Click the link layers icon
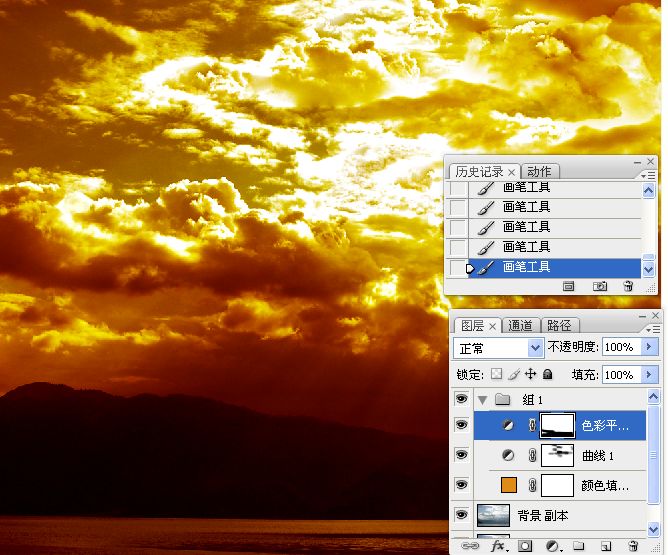This screenshot has width=668, height=555. pyautogui.click(x=470, y=546)
